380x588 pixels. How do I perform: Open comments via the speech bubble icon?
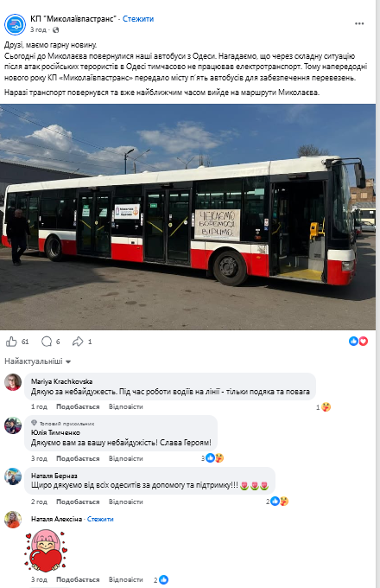tap(47, 342)
